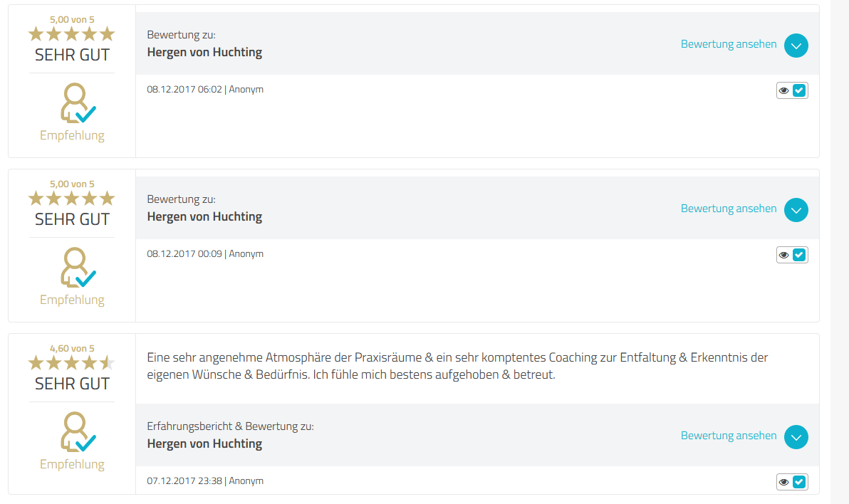Image resolution: width=849 pixels, height=504 pixels.
Task: Click the page's vertical scrollbar
Action: [x=840, y=252]
